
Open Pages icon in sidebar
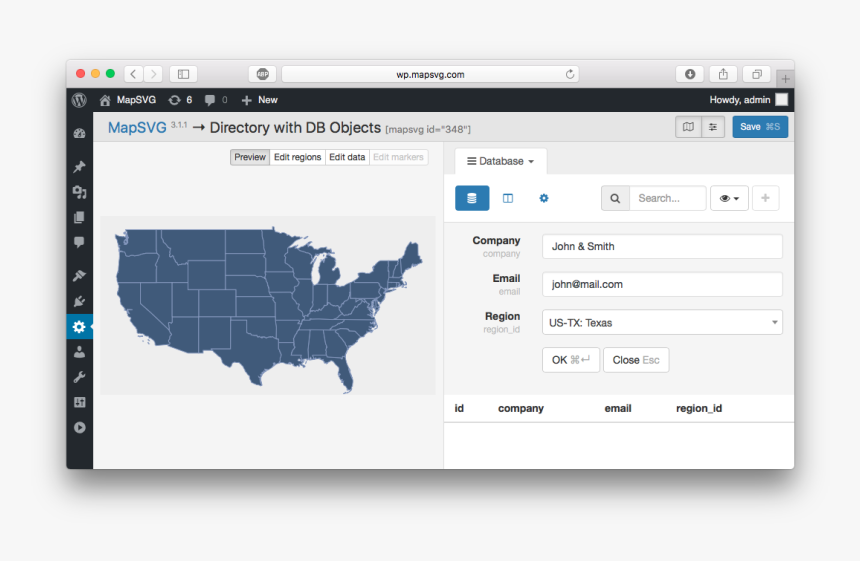click(80, 217)
